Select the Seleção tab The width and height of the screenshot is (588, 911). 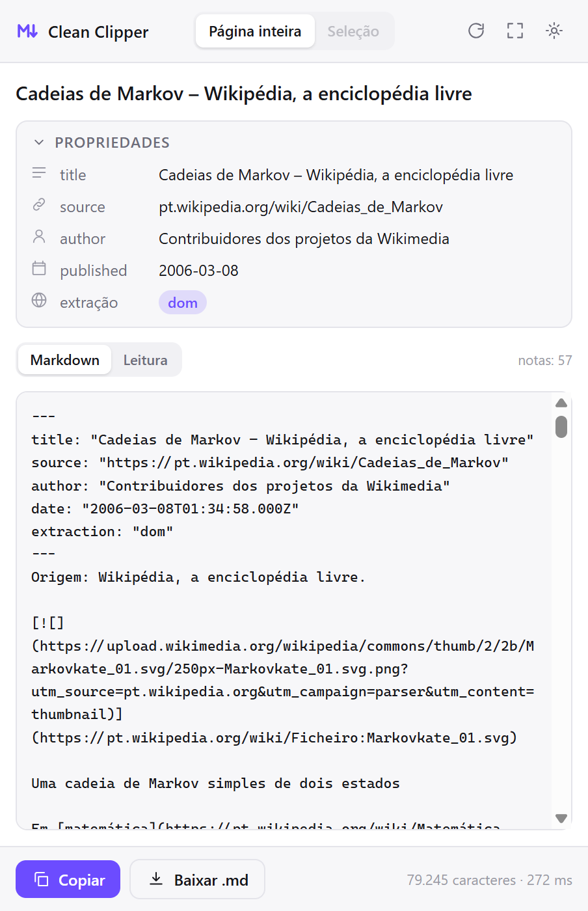353,31
